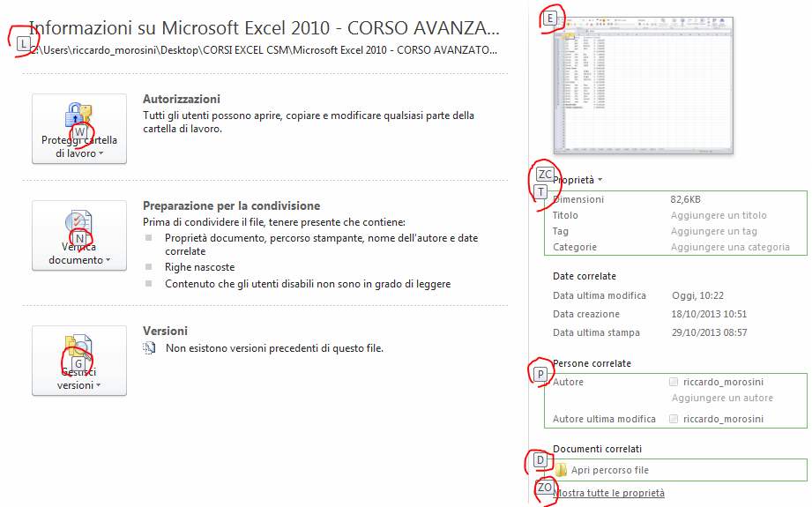Screen dimensions: 812x507
Task: Click the Data creazione value 18/10/2013 10:51
Action: coord(709,314)
